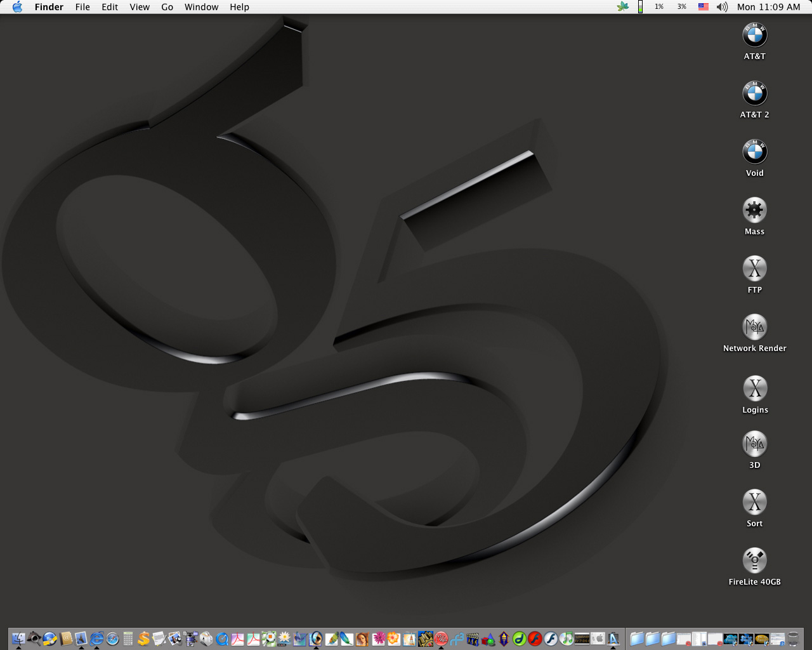Click the blue letter A Dock icon
This screenshot has height=650, width=812.
coord(613,638)
